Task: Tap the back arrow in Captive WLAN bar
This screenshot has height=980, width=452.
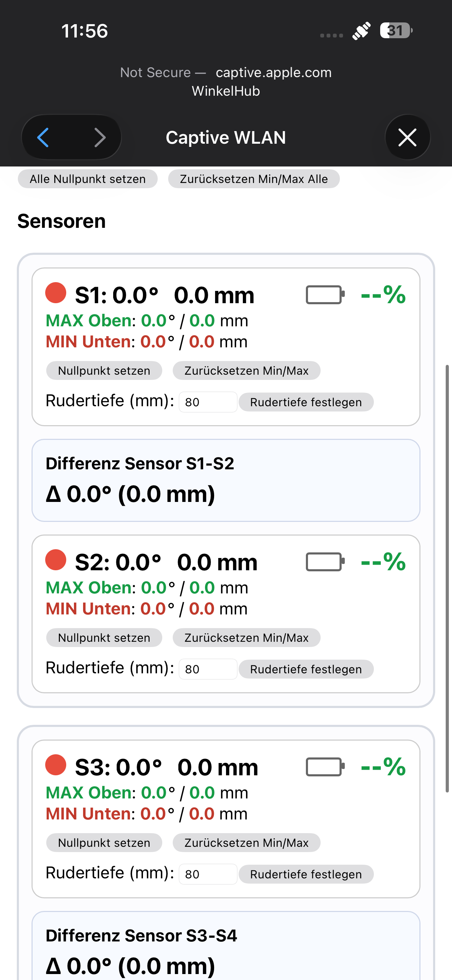Action: [x=43, y=137]
